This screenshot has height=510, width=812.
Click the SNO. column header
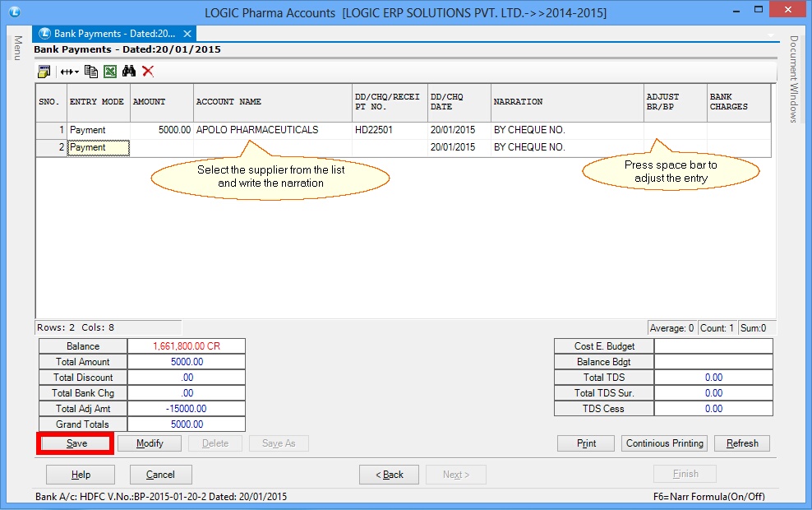(x=51, y=103)
